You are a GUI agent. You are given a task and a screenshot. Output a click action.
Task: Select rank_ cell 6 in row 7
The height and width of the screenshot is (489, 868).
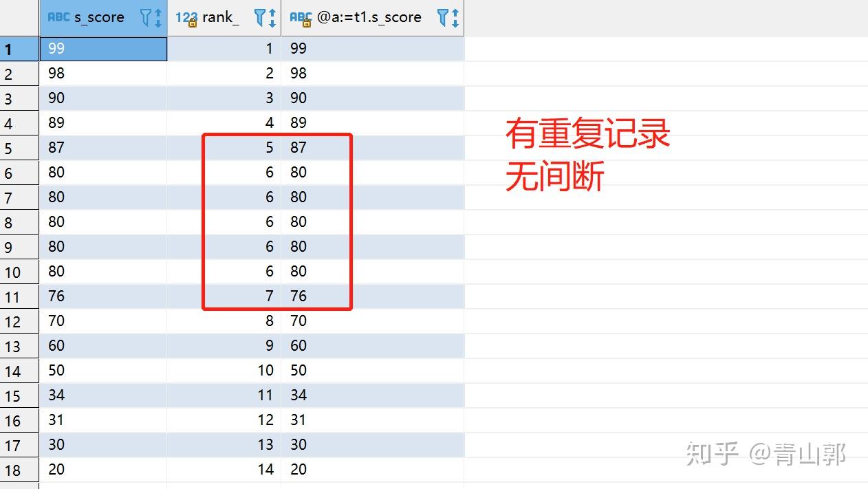224,197
